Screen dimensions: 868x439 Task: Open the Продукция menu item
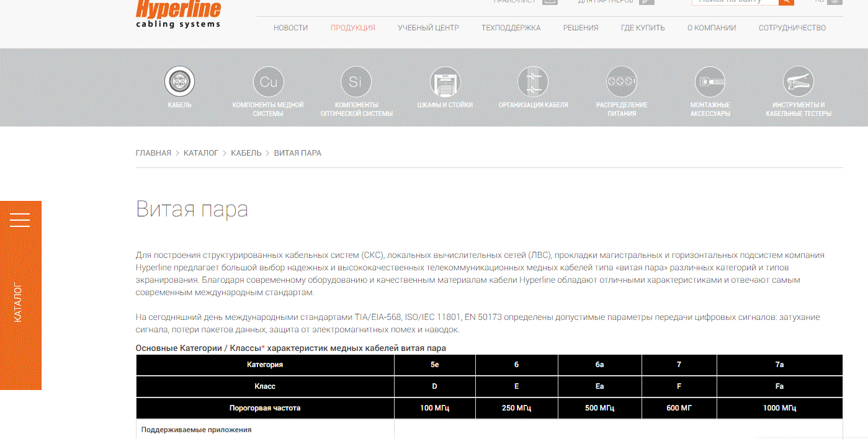click(353, 28)
